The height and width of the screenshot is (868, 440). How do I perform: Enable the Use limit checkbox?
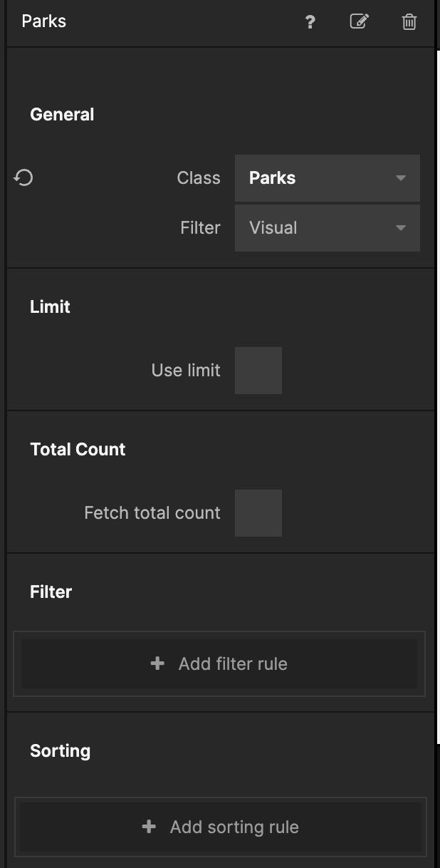[x=258, y=371]
